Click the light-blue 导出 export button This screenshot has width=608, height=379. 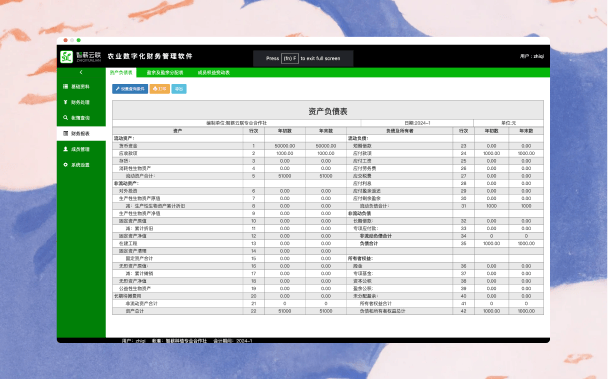(179, 89)
